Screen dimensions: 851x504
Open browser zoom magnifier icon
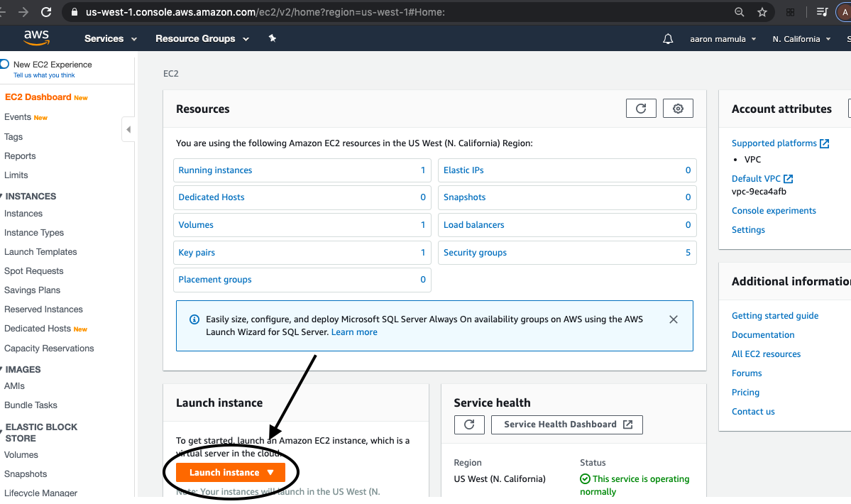[x=739, y=12]
